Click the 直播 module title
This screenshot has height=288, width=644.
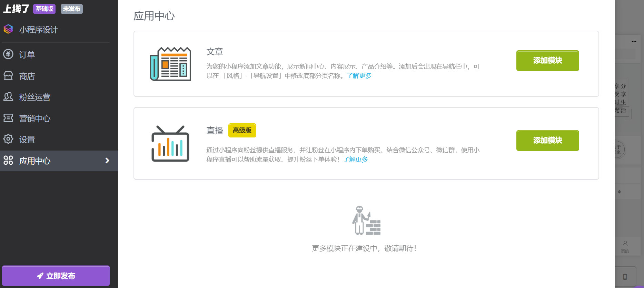click(215, 131)
